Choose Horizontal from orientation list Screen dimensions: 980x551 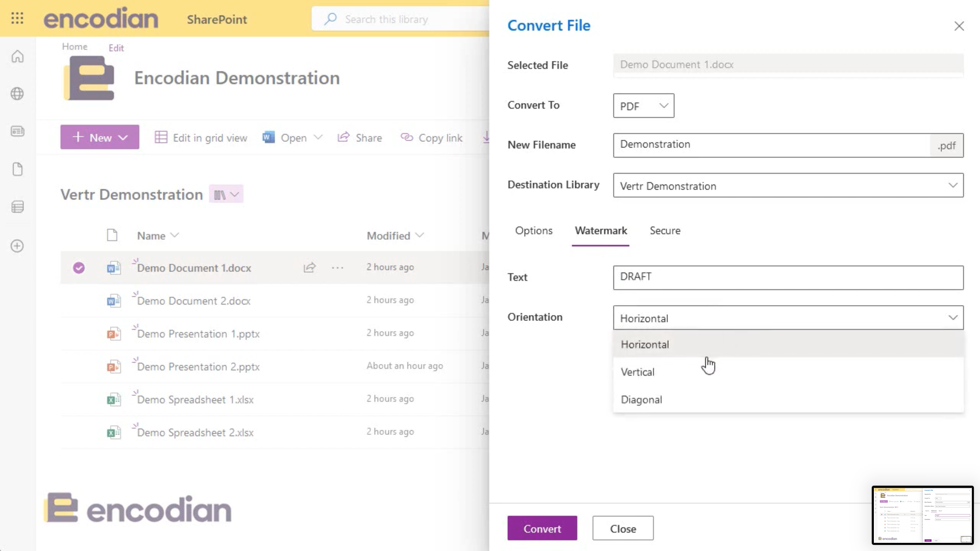pyautogui.click(x=788, y=344)
